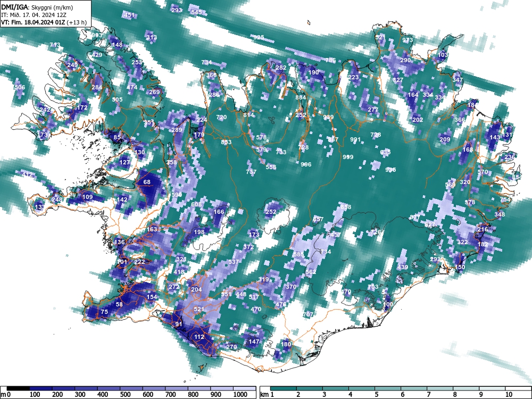The width and height of the screenshot is (532, 399).
Task: Click the visibility value 75 on the map
Action: [104, 312]
